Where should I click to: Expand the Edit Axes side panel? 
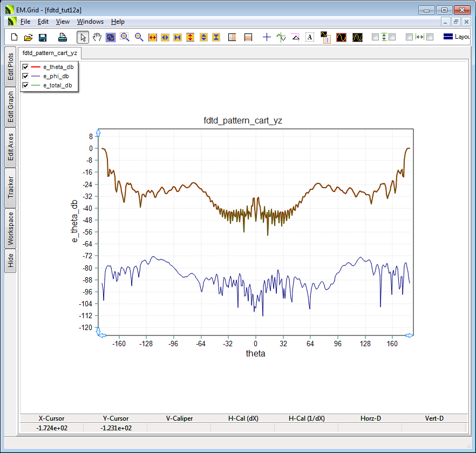10,147
